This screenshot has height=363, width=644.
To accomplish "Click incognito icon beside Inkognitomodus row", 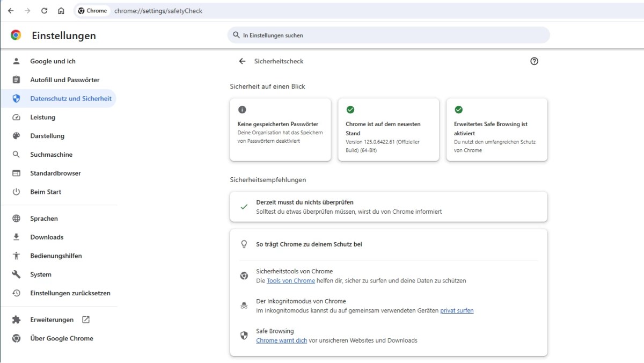I will tap(244, 306).
